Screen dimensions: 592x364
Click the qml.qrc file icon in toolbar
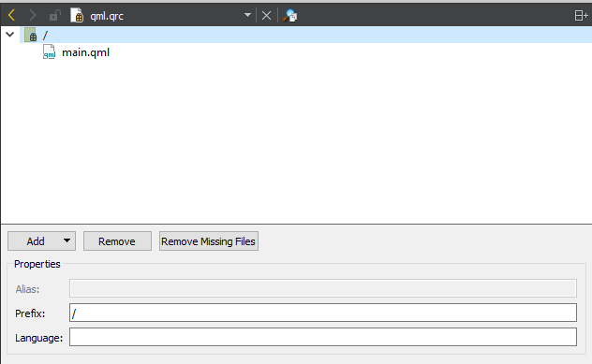coord(77,16)
